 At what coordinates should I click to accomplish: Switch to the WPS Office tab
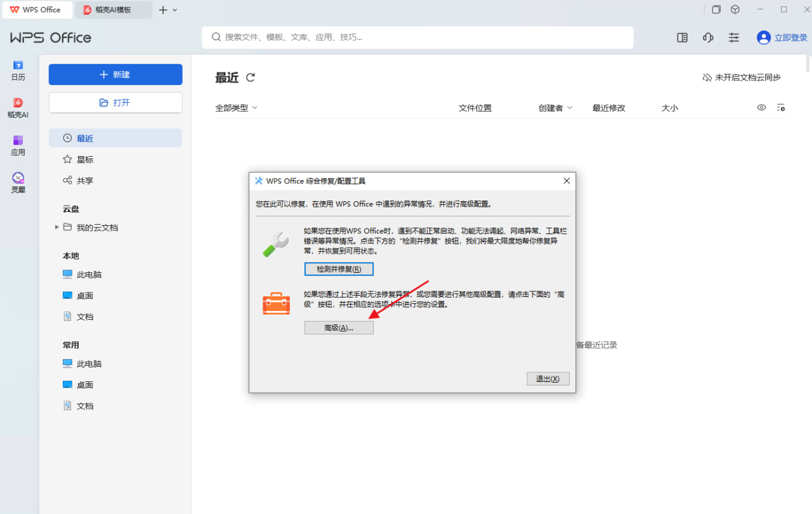pyautogui.click(x=36, y=10)
